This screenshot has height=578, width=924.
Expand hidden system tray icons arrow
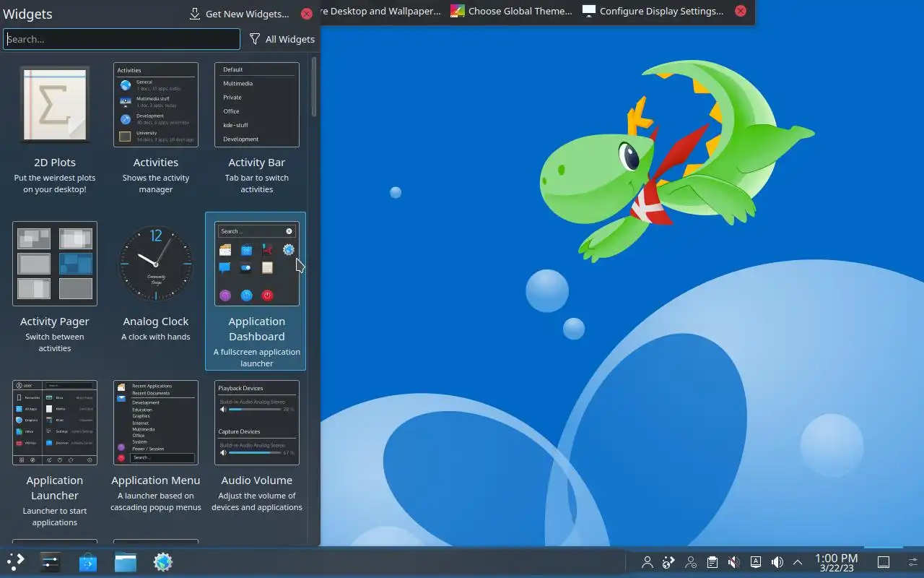point(798,562)
